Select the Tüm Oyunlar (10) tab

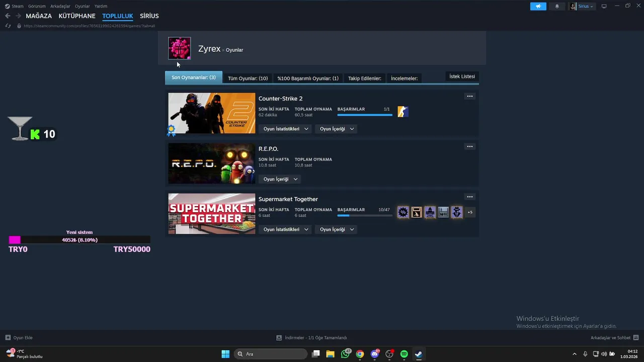point(248,78)
